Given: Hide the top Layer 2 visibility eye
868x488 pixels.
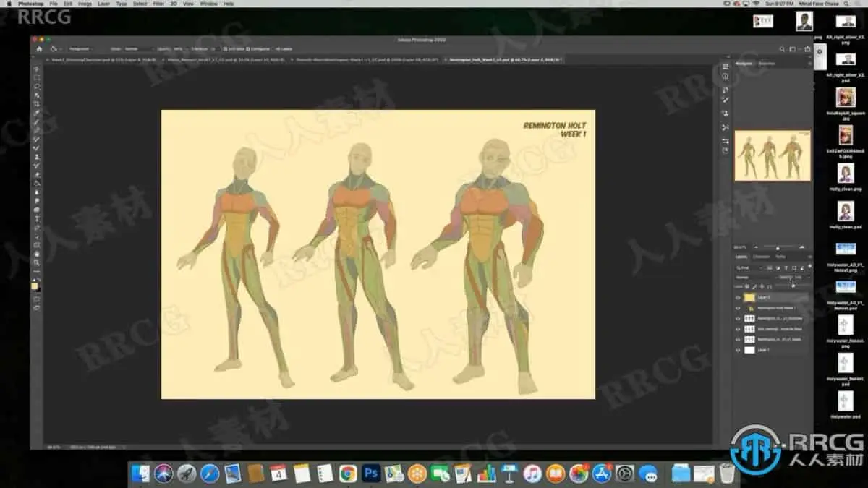Looking at the screenshot, I should point(738,297).
